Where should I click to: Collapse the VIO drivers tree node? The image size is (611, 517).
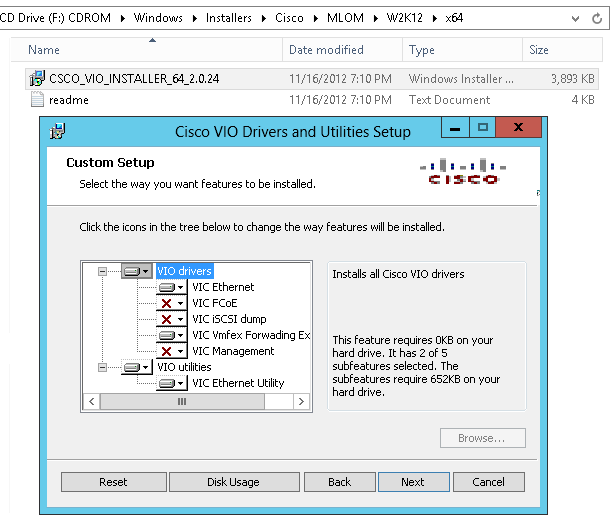coord(102,271)
